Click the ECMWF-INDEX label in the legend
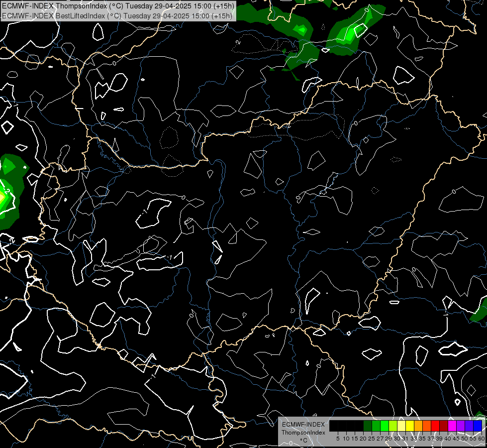 [x=303, y=425]
